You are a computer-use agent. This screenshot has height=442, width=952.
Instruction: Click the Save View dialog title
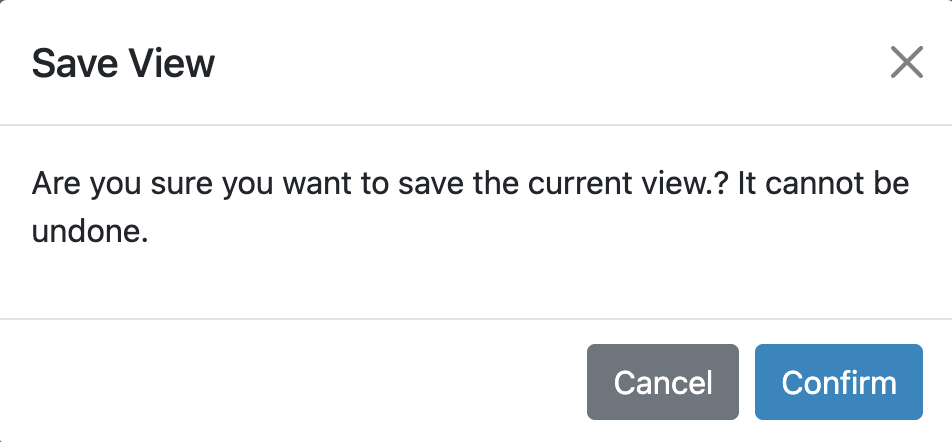pos(123,64)
